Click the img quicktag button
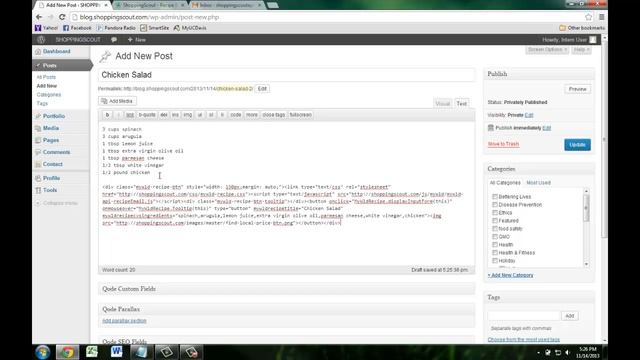 click(187, 115)
